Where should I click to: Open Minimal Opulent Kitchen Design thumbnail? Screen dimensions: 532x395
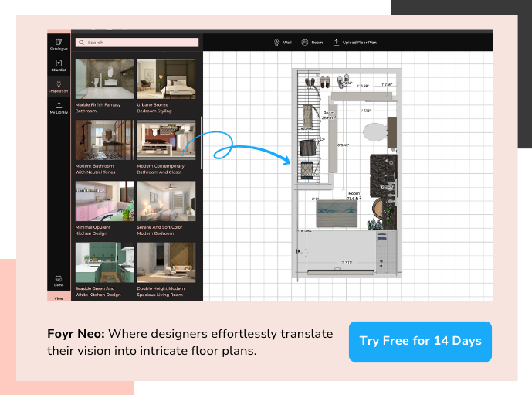click(x=105, y=201)
